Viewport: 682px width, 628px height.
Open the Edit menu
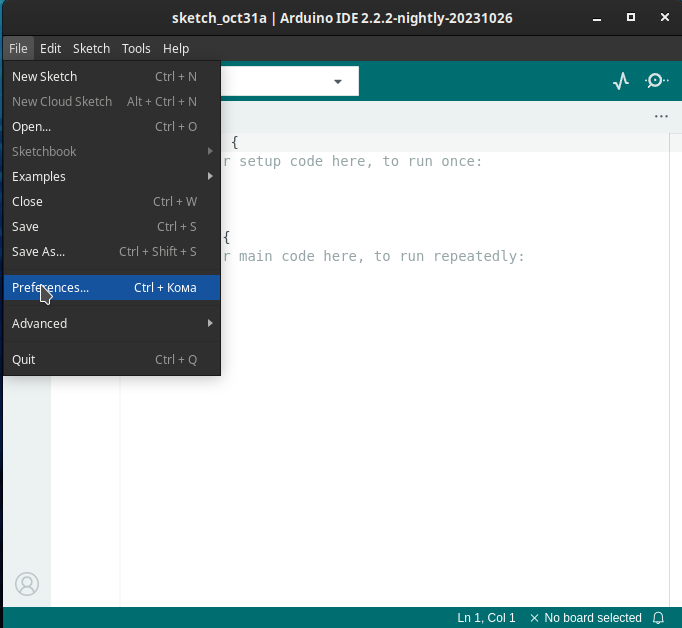(x=50, y=49)
